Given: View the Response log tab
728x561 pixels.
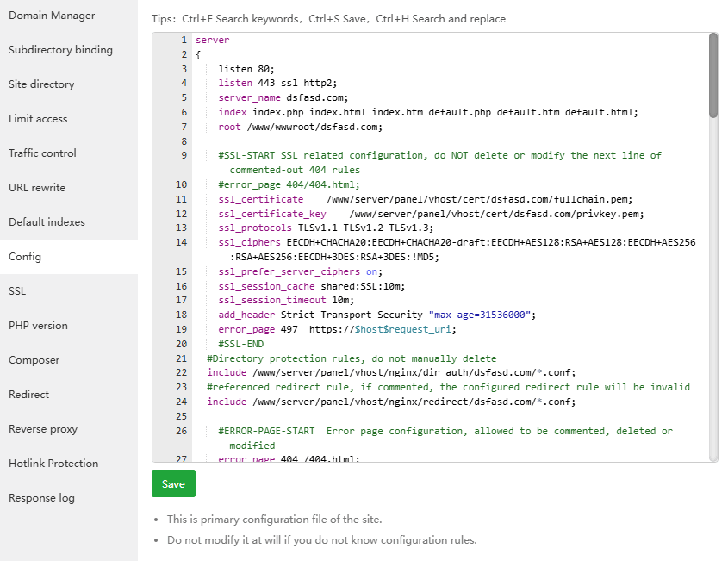Looking at the screenshot, I should [x=41, y=498].
